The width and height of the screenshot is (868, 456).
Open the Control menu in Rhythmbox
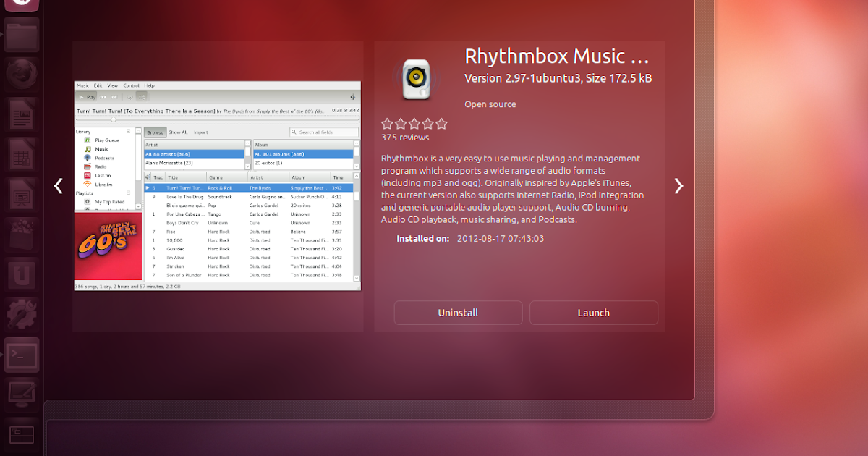pos(130,85)
